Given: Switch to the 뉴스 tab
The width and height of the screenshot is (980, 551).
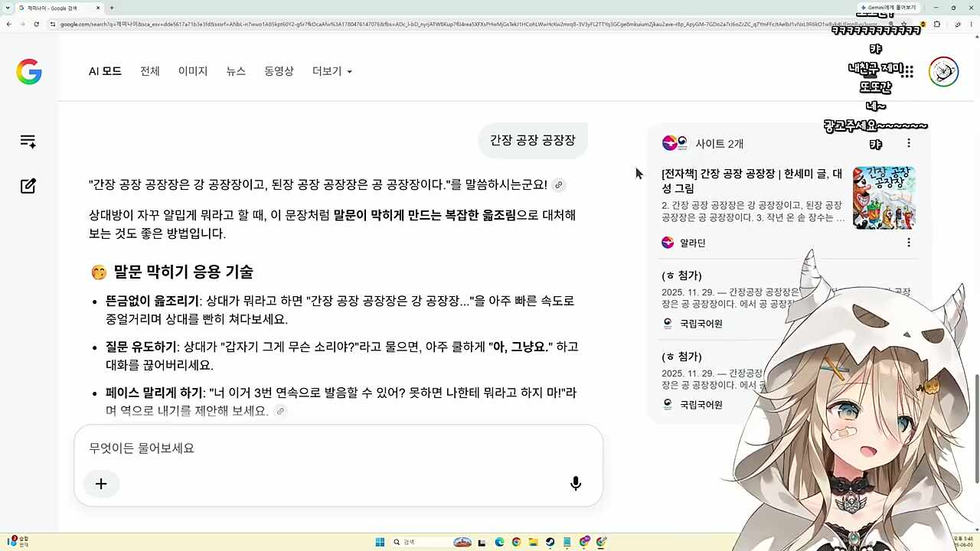Looking at the screenshot, I should click(x=236, y=71).
